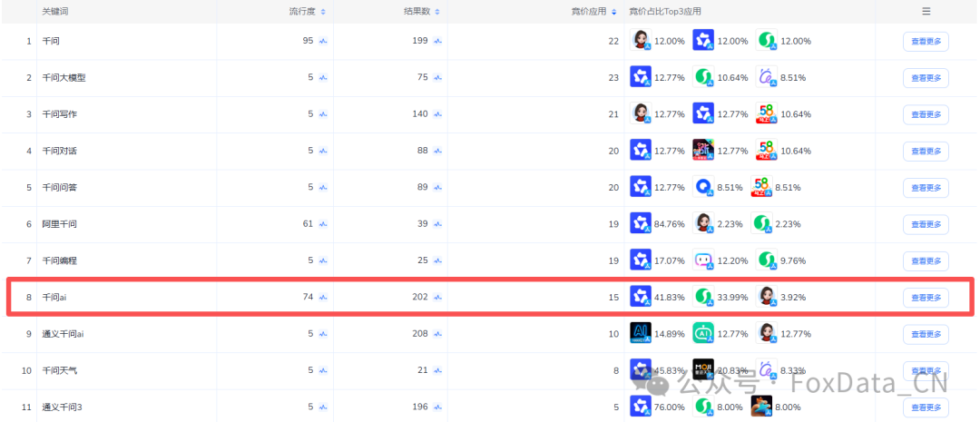Open results trend chart for 千问天气
Viewport: 980px width, 422px height.
coord(437,371)
